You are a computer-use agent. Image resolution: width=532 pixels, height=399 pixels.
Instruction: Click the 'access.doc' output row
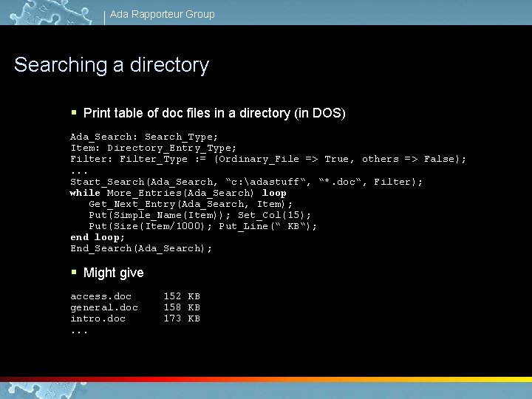[x=135, y=296]
